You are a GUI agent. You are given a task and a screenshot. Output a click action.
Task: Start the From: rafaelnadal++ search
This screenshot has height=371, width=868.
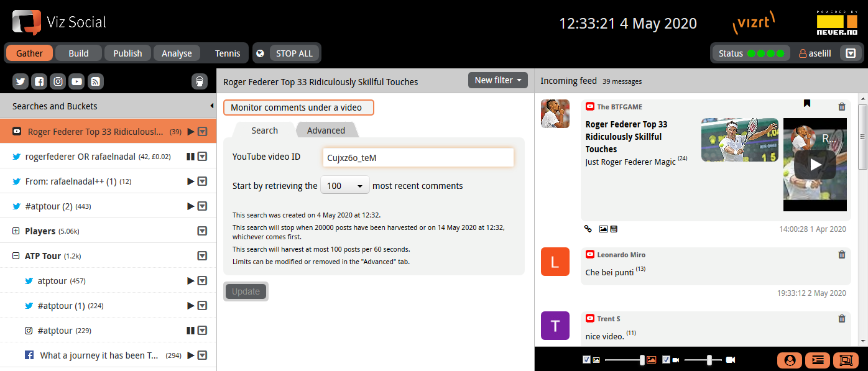tap(191, 181)
